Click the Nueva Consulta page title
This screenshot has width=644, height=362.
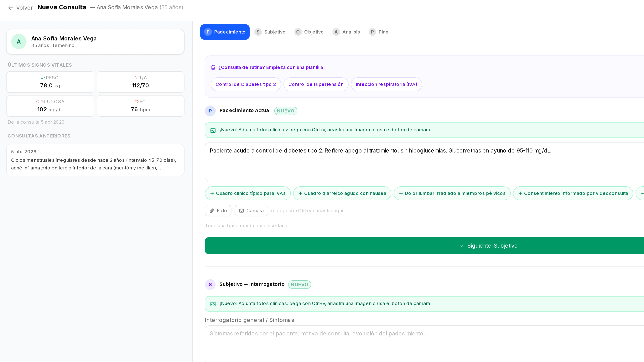pyautogui.click(x=62, y=7)
